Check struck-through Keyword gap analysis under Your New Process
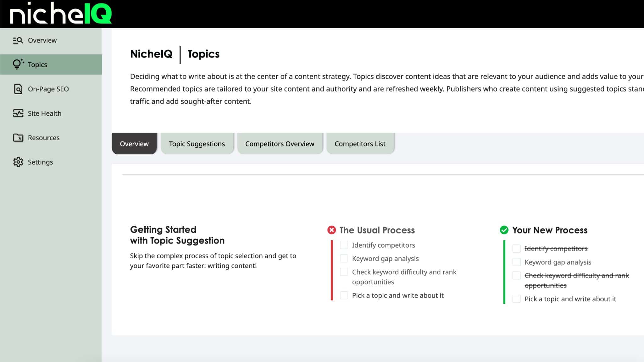 pyautogui.click(x=516, y=262)
